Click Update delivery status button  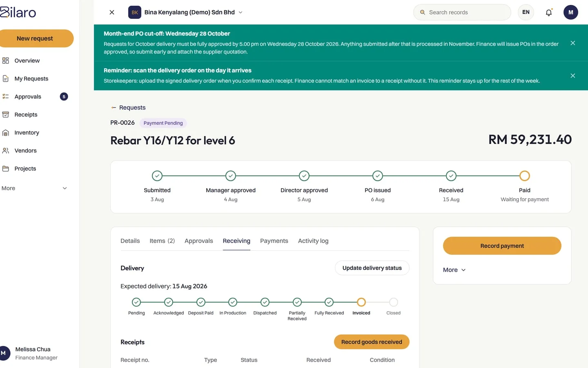click(x=372, y=268)
